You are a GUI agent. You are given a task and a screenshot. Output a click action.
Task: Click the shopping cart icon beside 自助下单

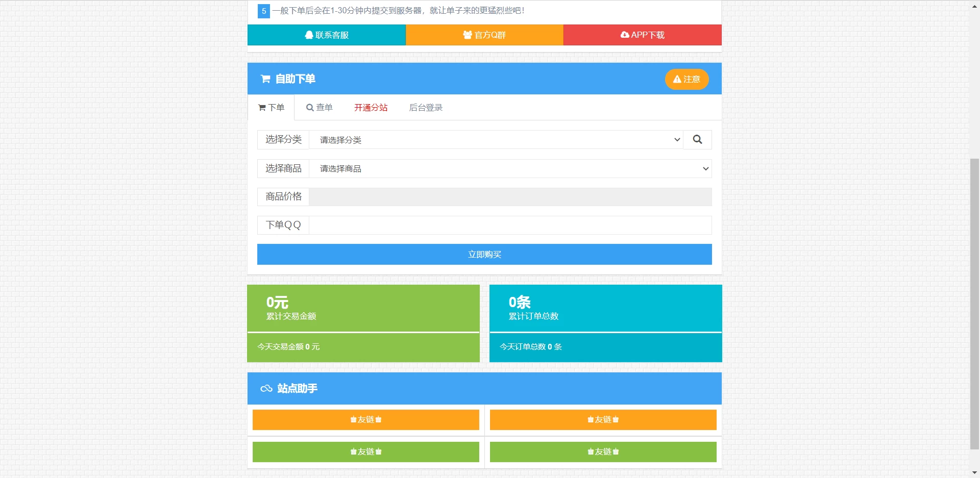(x=265, y=79)
